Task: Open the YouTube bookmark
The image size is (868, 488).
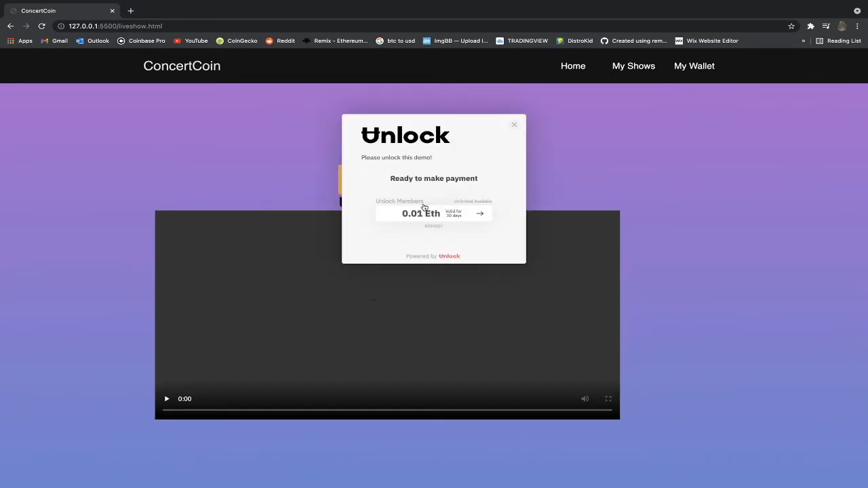Action: pyautogui.click(x=191, y=41)
